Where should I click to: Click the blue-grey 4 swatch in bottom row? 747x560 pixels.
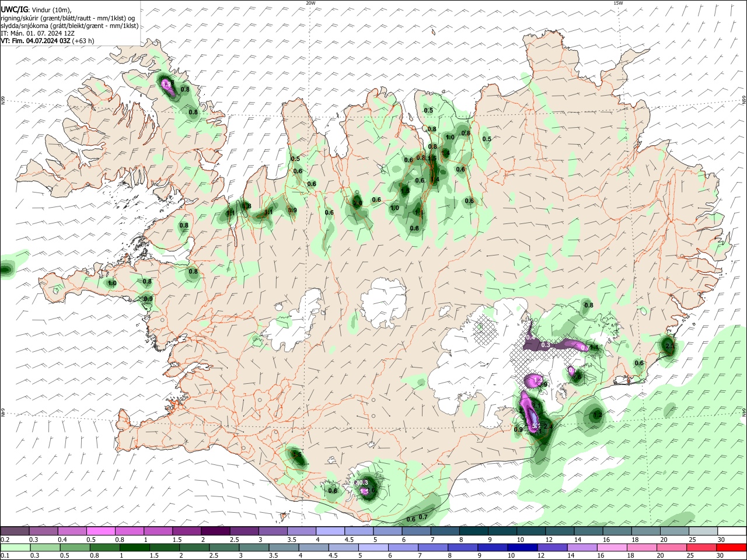click(x=313, y=548)
